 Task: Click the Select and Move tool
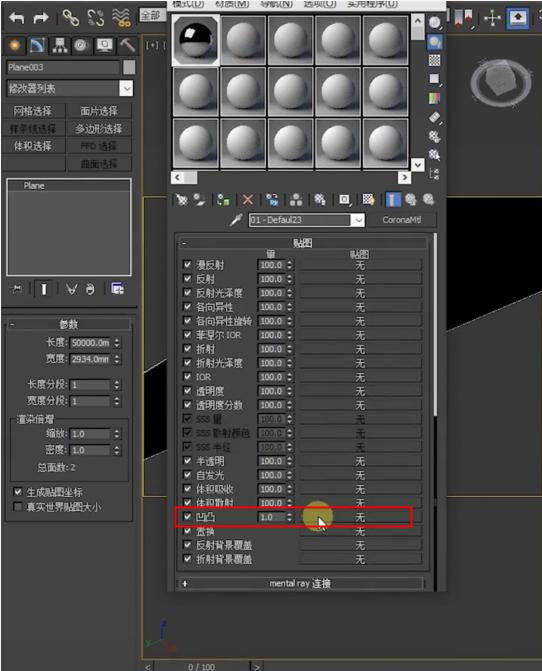[492, 18]
